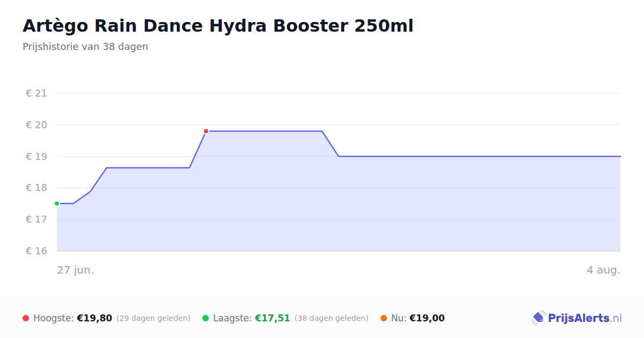Click the PrijsAlerts tag logo icon
This screenshot has width=644, height=338.
[x=539, y=318]
